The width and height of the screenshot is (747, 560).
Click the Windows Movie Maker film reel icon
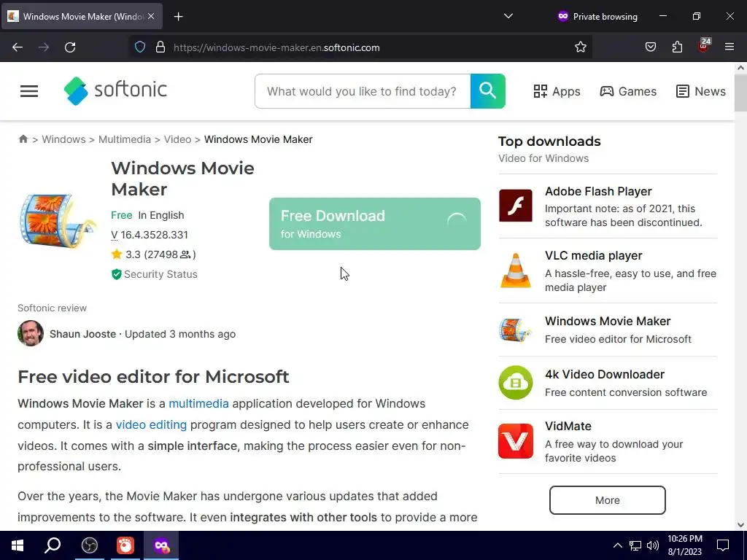click(57, 220)
